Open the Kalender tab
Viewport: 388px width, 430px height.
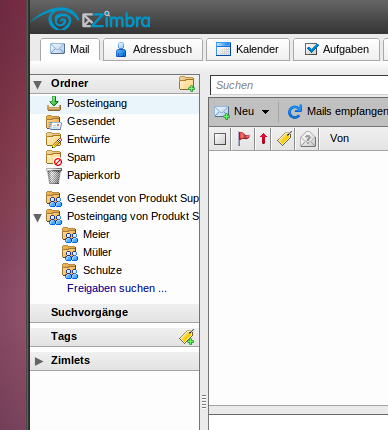[x=248, y=49]
